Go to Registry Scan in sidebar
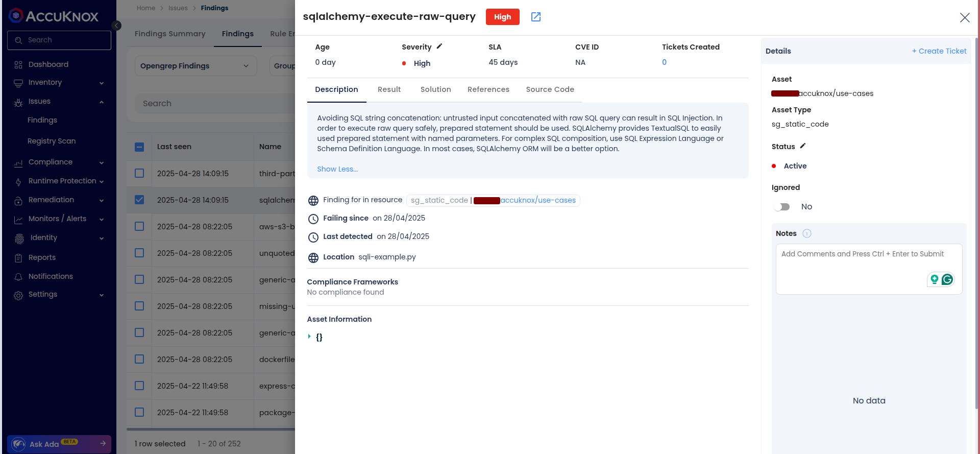This screenshot has height=454, width=980. point(52,141)
